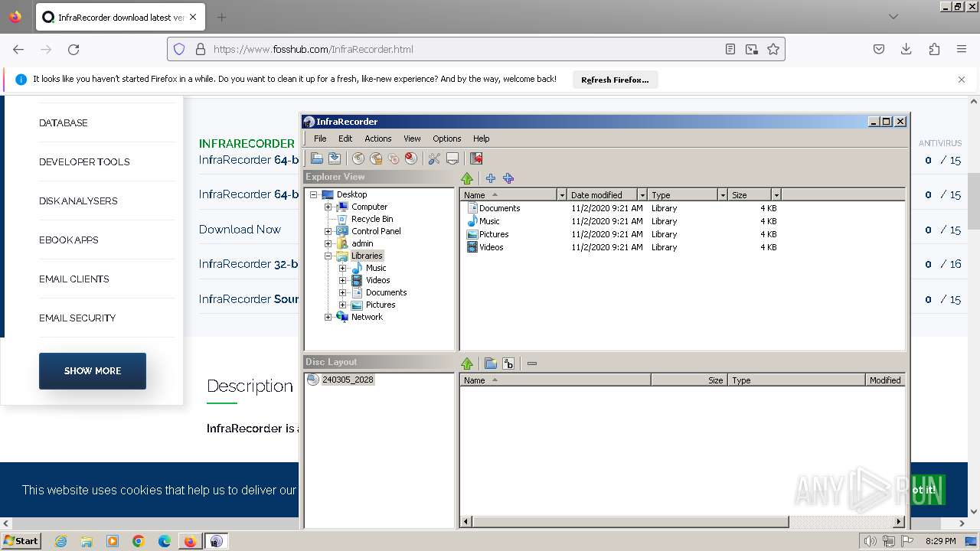This screenshot has width=980, height=551.
Task: Go up one level in Disc Layout toolbar
Action: (x=467, y=364)
